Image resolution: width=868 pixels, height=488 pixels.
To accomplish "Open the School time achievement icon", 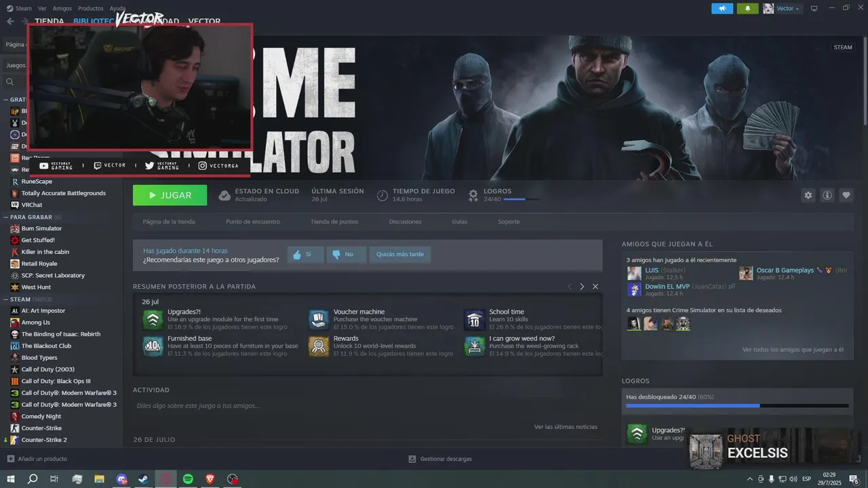I will coord(475,319).
